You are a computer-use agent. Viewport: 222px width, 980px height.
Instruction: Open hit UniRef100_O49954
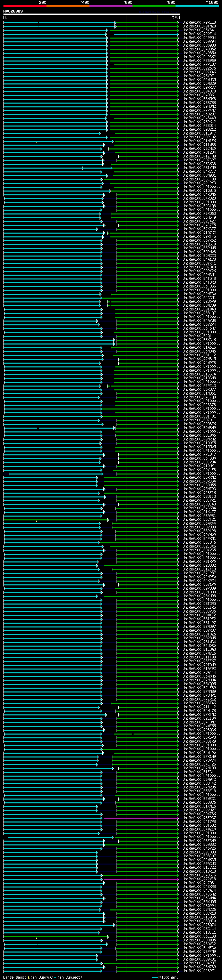[x=199, y=38]
